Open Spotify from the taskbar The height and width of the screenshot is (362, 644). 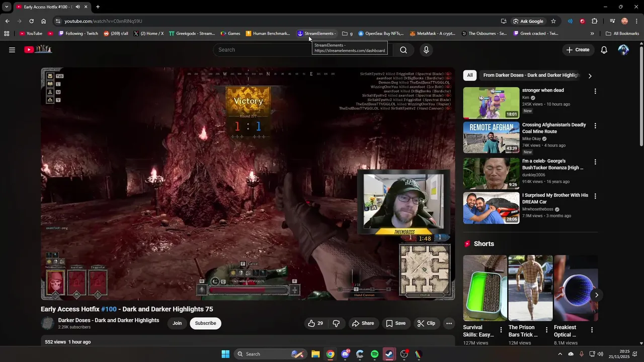point(374,354)
